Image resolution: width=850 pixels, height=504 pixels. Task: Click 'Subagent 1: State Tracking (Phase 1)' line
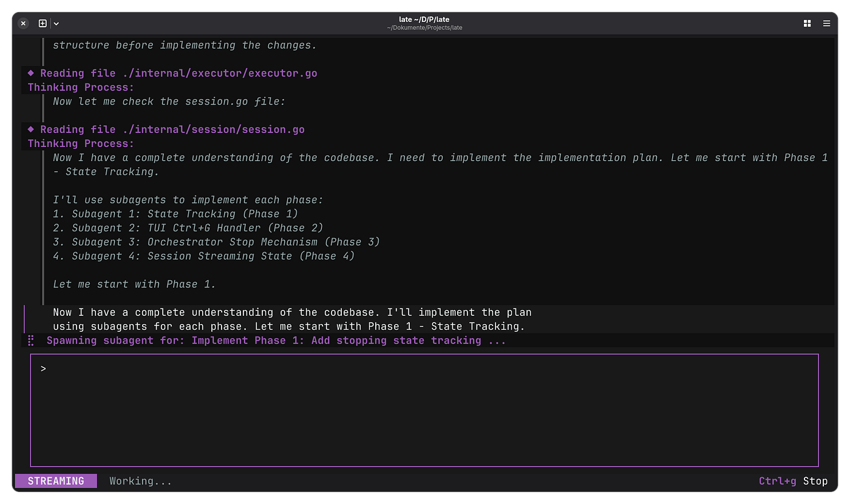[175, 214]
